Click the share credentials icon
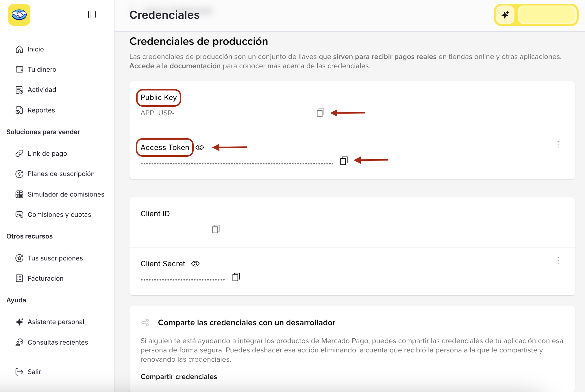 (x=145, y=323)
